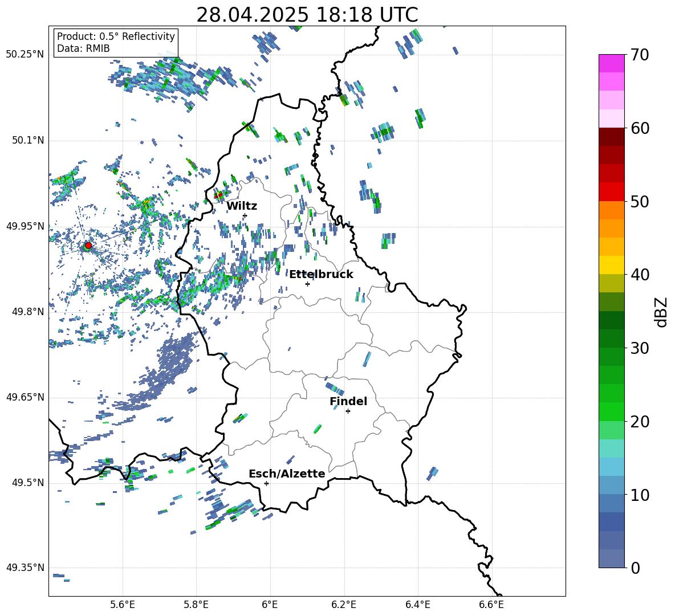Click the 10 dBZ colorbar label
Screen dimensions: 675x616
coord(640,495)
